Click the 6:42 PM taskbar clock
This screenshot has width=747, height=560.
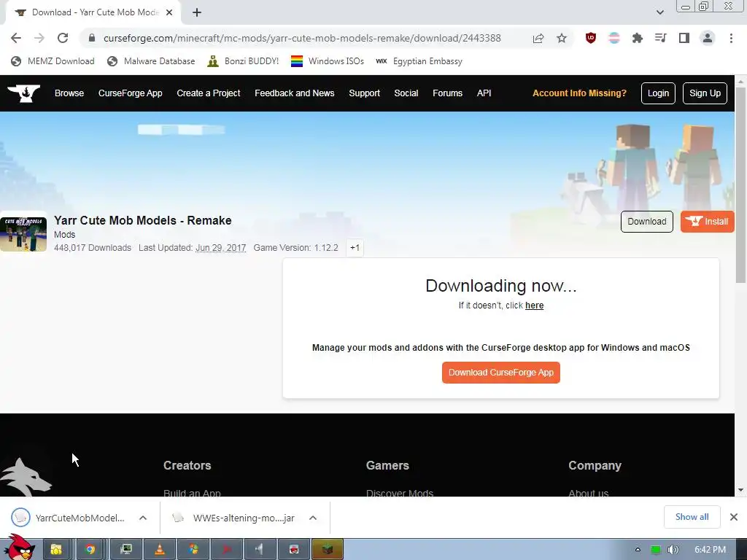(x=710, y=550)
